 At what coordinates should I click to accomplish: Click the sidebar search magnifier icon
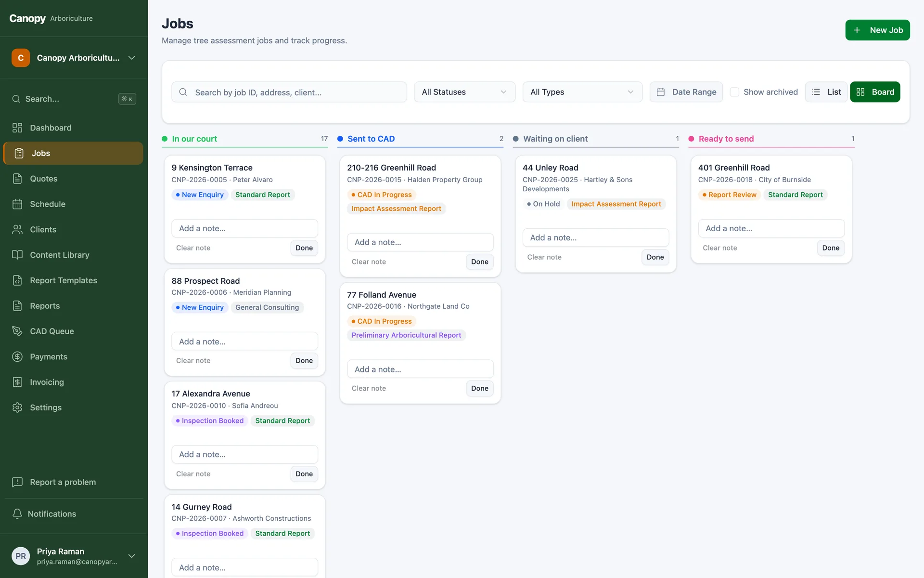tap(16, 99)
